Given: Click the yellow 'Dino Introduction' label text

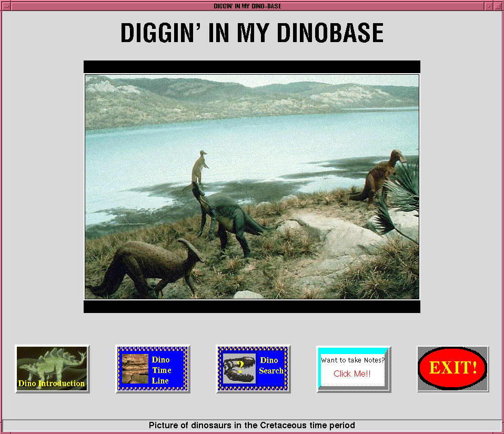Looking at the screenshot, I should pos(52,383).
